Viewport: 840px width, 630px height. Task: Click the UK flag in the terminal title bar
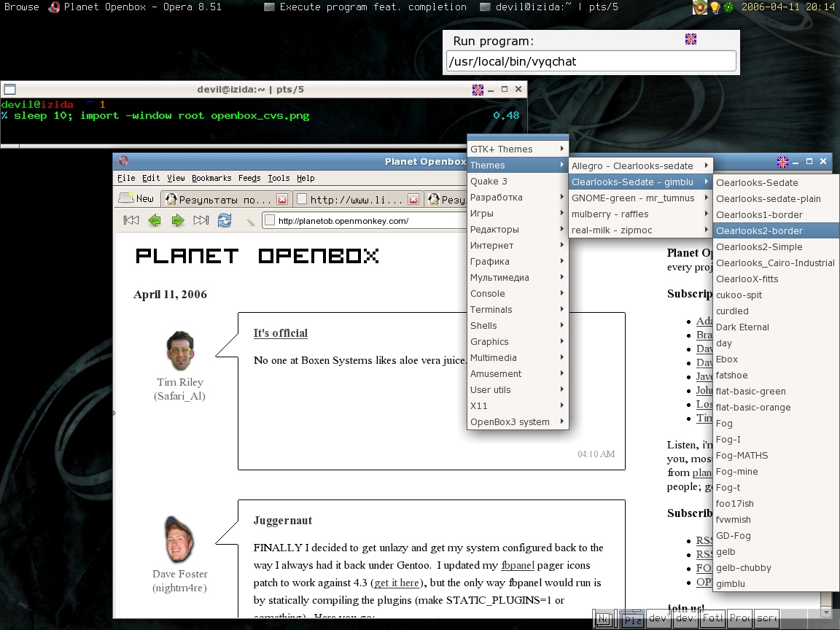(478, 90)
